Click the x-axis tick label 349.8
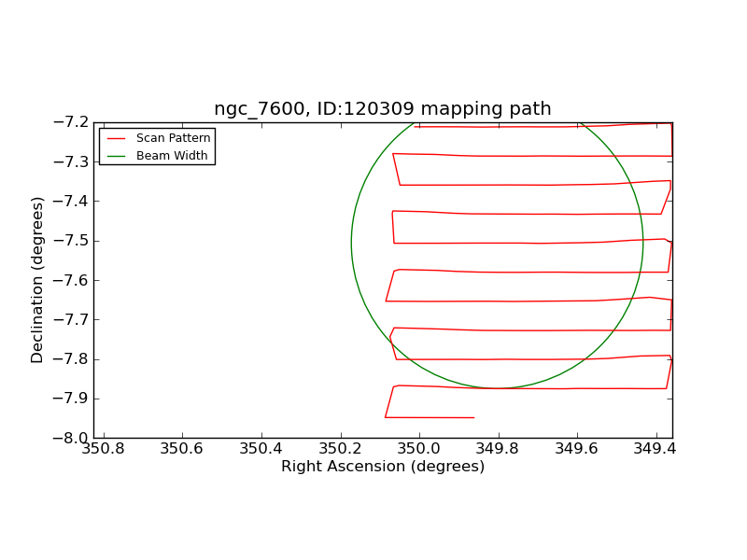This screenshot has width=747, height=560. click(x=497, y=449)
